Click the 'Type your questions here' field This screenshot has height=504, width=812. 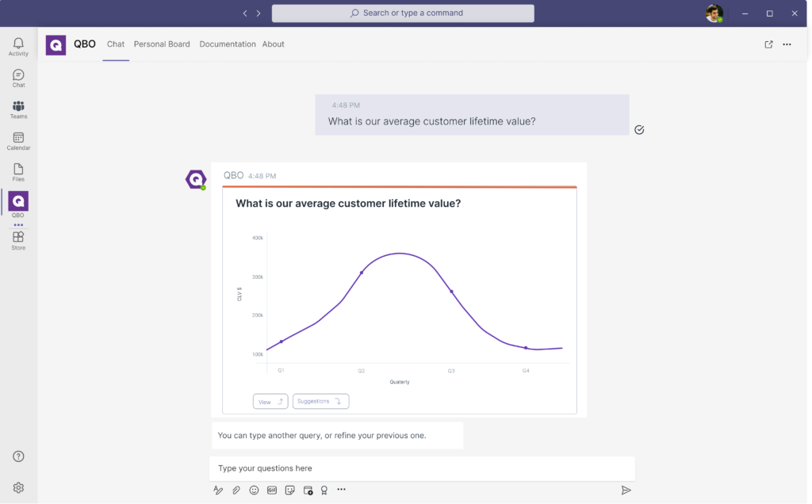click(x=422, y=468)
